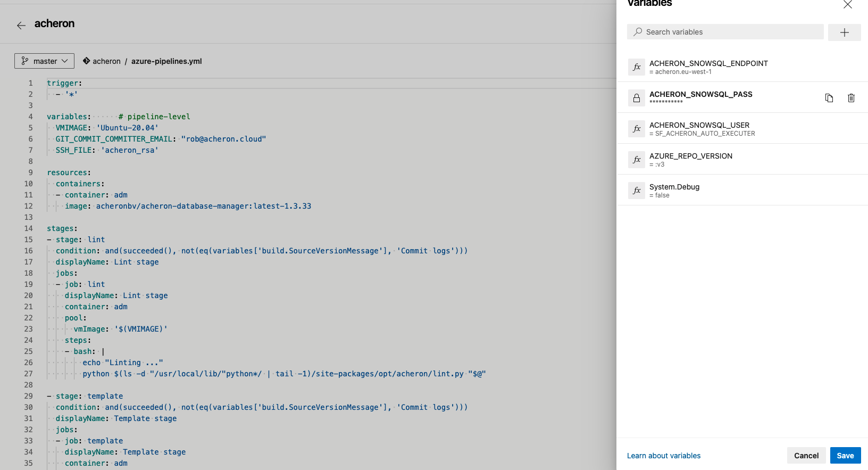The height and width of the screenshot is (470, 868).
Task: Click 'vmImage: $(VMIMAGE)' line
Action: coord(121,329)
